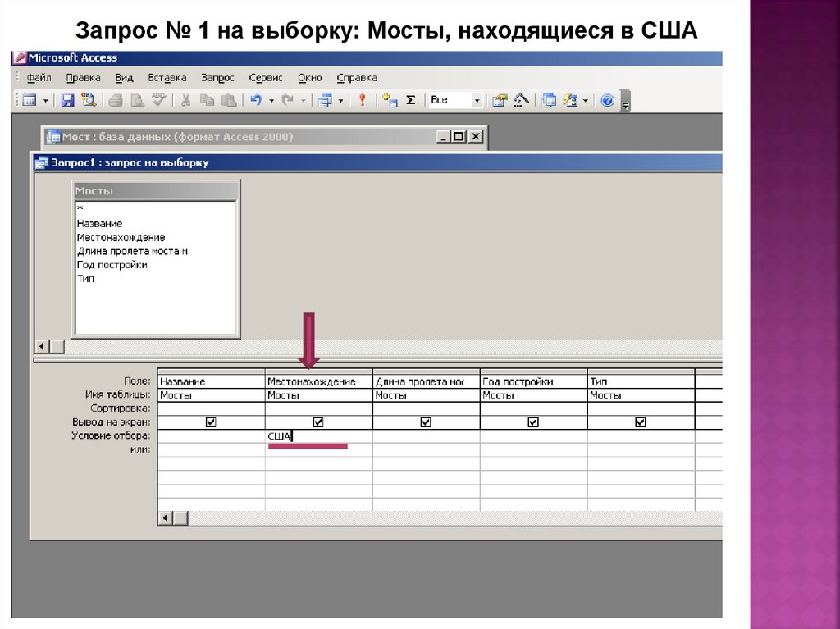Open Print Preview icon
The height and width of the screenshot is (629, 840).
pos(138,100)
